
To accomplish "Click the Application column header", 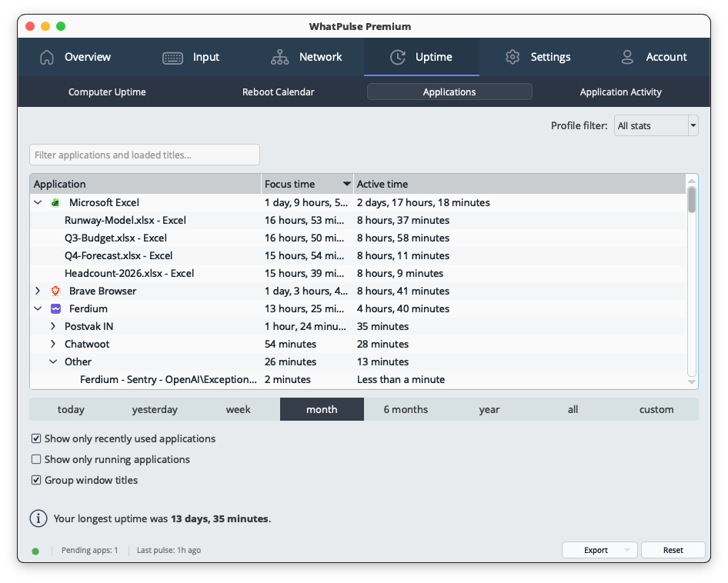I will 145,184.
